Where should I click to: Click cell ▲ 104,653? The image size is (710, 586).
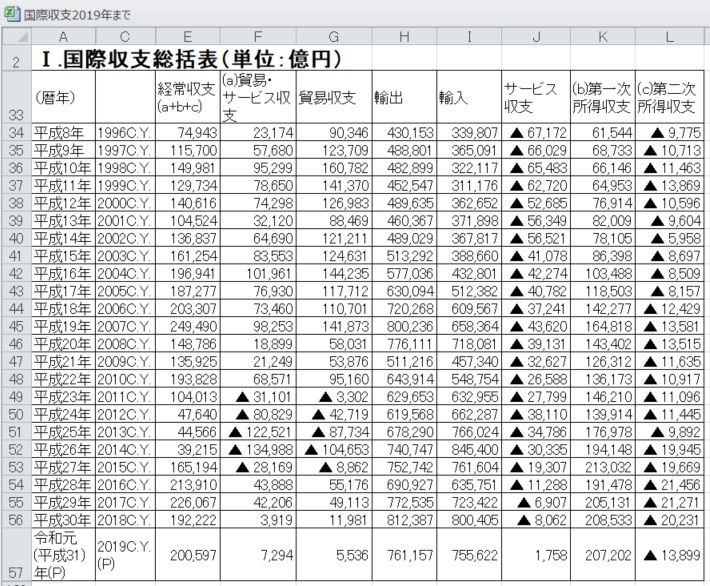click(334, 450)
